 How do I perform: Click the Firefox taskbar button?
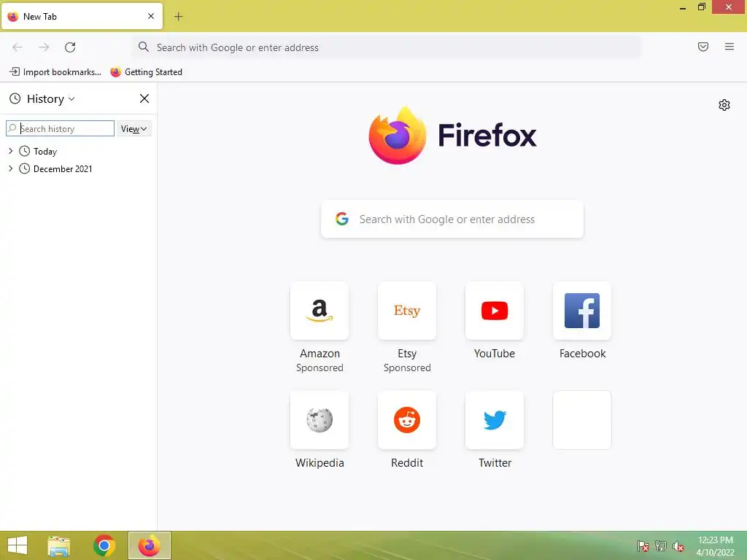(149, 545)
